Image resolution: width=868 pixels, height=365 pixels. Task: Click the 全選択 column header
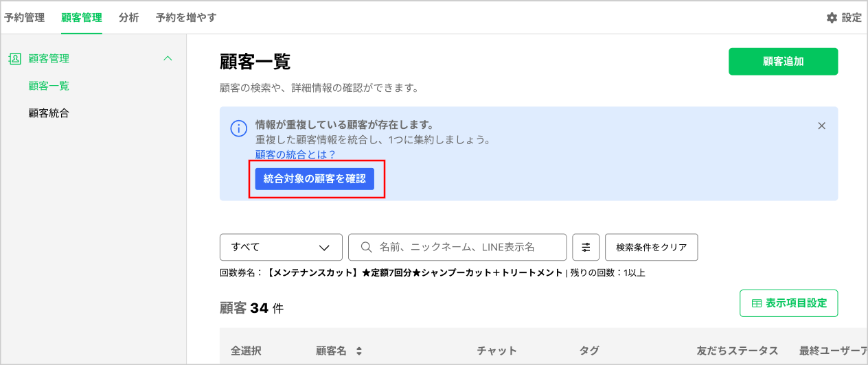(246, 351)
